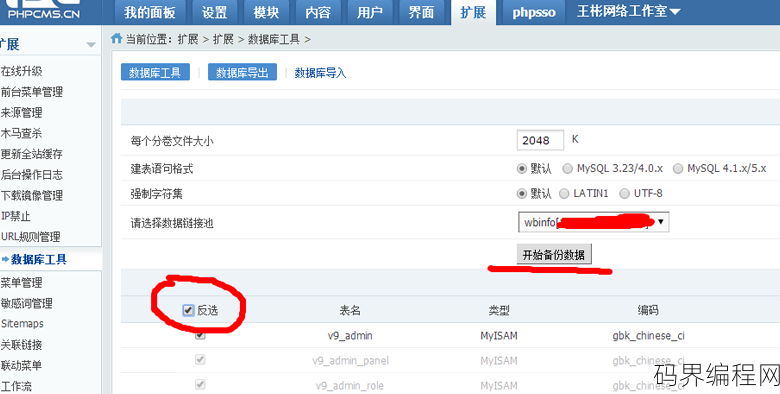
Task: Click gbk_chinese_ci in the v9_admin row
Action: [648, 336]
